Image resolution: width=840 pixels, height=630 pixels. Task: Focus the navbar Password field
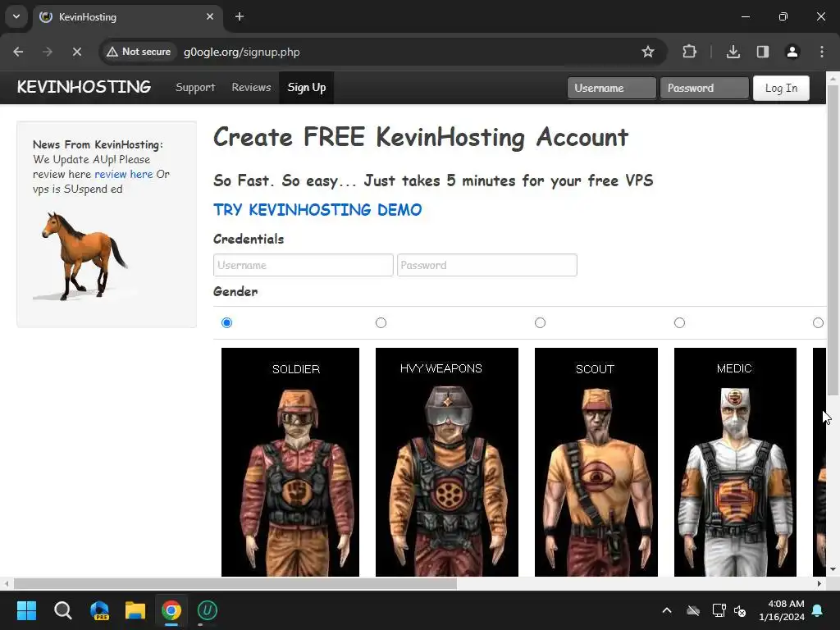pos(705,88)
